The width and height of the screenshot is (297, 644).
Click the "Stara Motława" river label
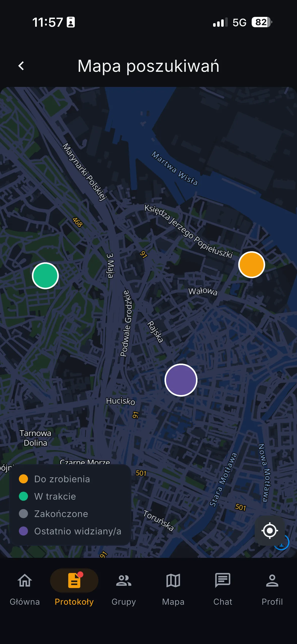[x=223, y=480]
